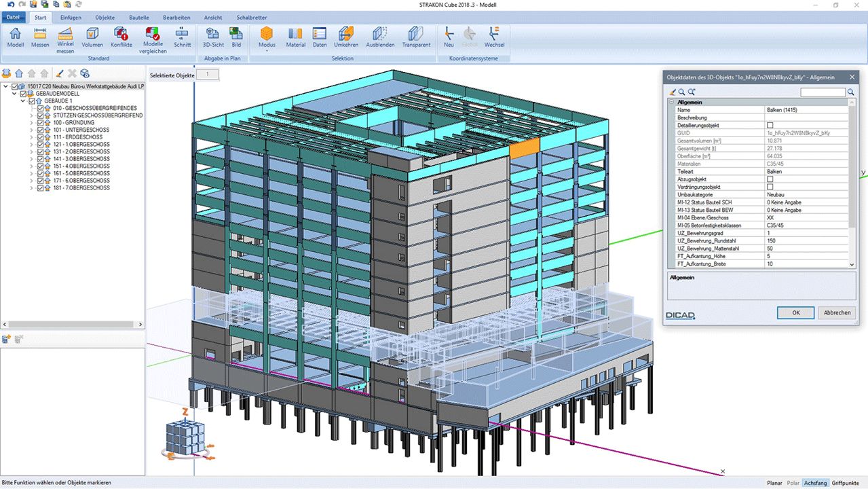Open the Modus dropdown arrow
The height and width of the screenshot is (489, 868).
point(267,51)
